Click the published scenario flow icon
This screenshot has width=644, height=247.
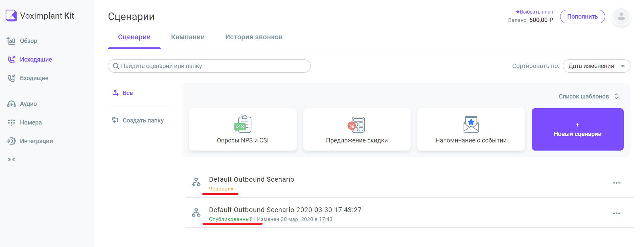pyautogui.click(x=196, y=212)
